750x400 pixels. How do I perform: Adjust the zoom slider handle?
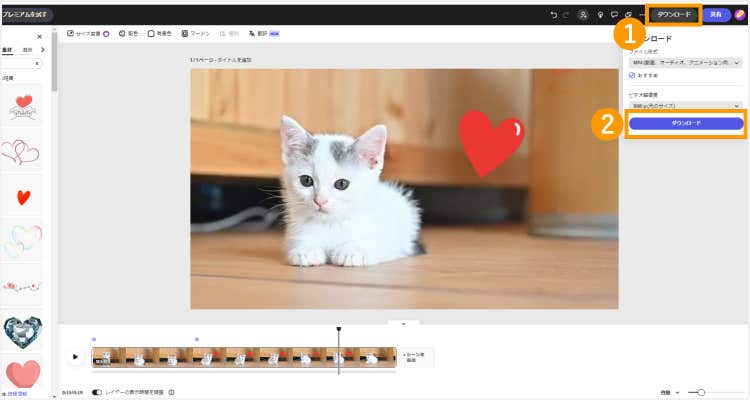(x=701, y=393)
